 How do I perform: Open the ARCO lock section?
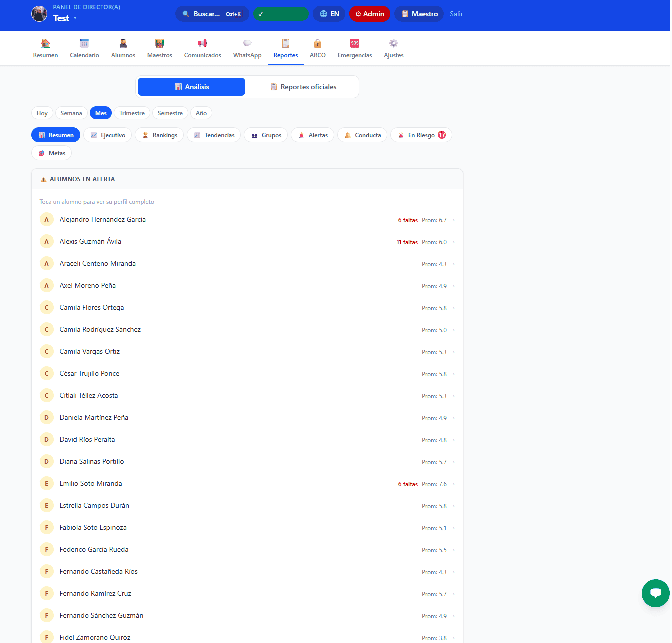point(318,48)
